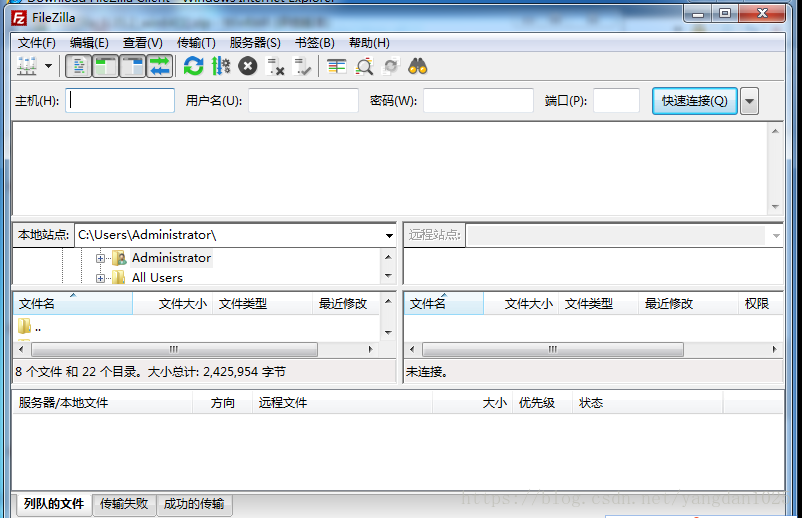The image size is (802, 518).
Task: Expand the Administrator folder tree node
Action: 100,258
